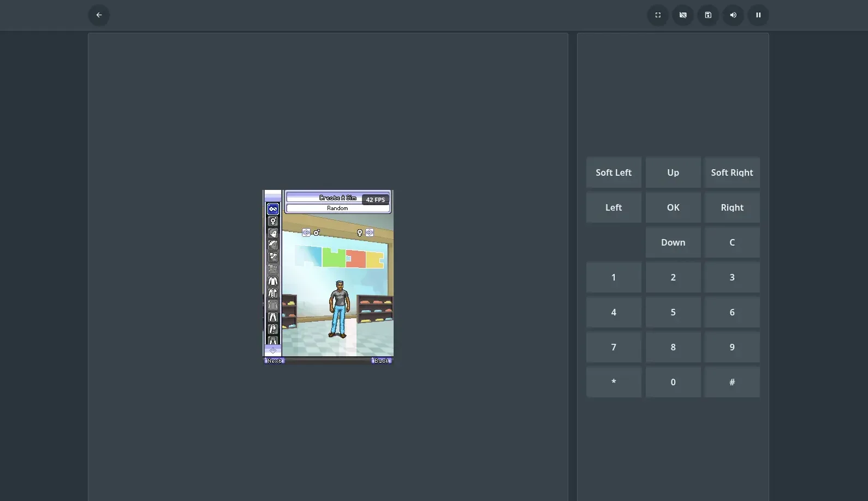The image size is (868, 501).
Task: Click the C keypad button
Action: tap(732, 242)
